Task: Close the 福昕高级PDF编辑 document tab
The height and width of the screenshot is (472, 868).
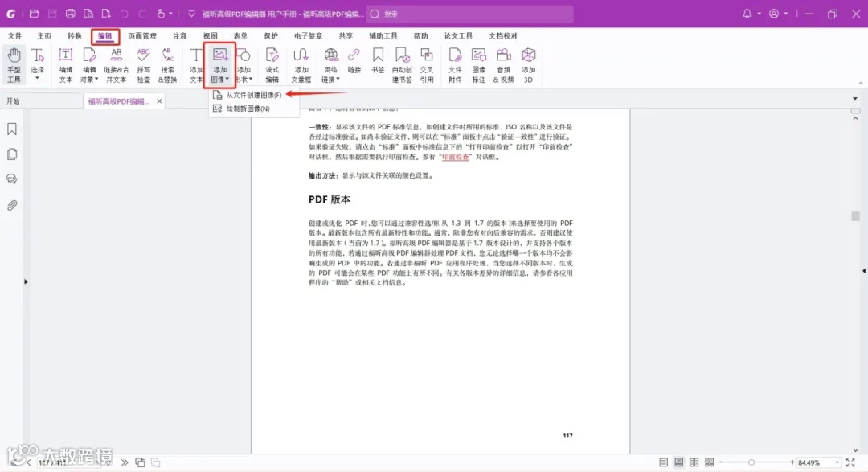Action: click(159, 101)
